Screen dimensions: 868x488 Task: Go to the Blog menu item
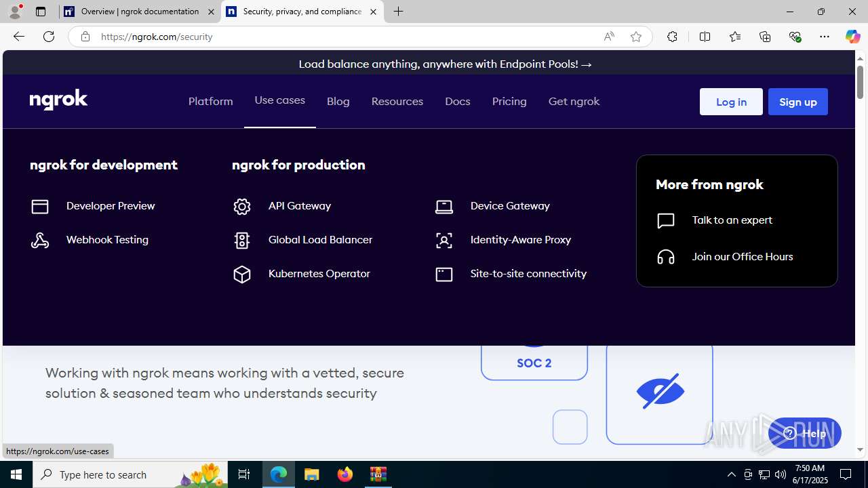point(338,102)
